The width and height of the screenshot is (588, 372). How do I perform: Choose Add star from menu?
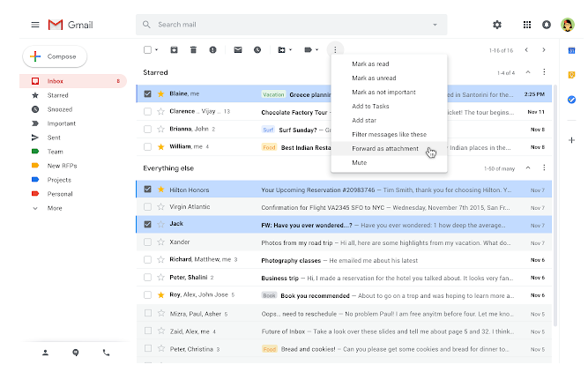click(x=389, y=121)
